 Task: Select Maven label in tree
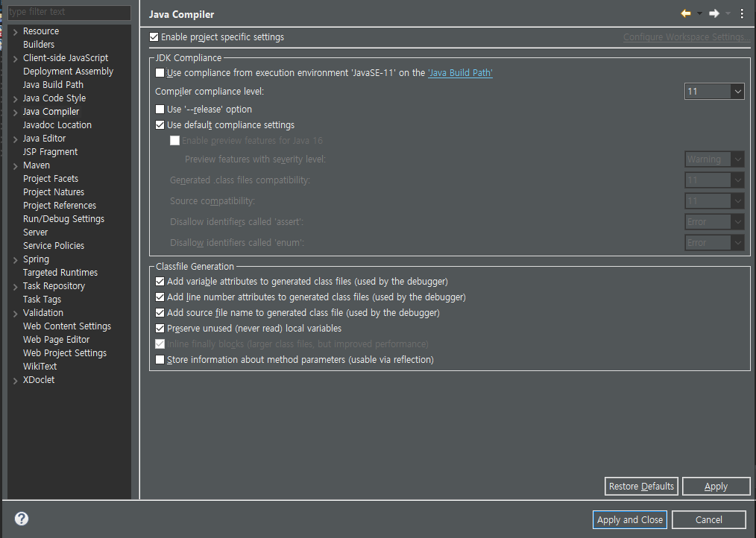pos(37,165)
